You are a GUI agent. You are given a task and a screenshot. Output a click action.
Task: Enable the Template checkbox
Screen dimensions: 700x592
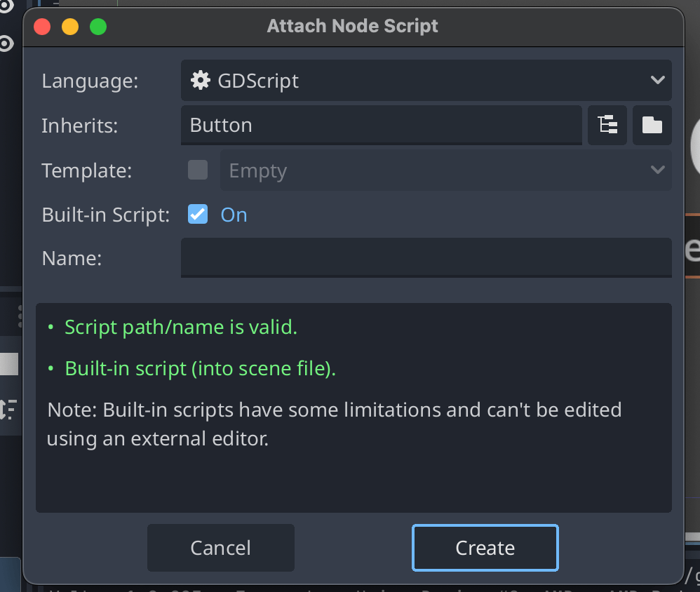[197, 170]
